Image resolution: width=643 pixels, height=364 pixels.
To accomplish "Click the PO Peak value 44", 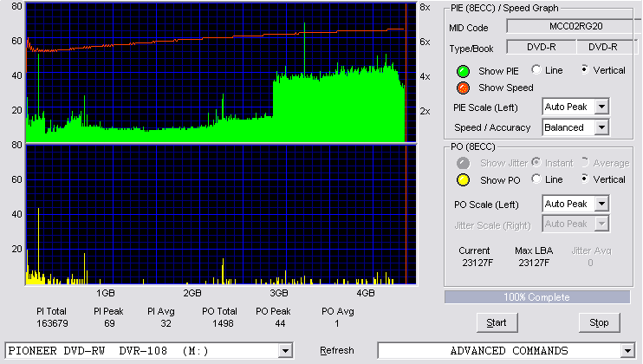I will click(280, 324).
